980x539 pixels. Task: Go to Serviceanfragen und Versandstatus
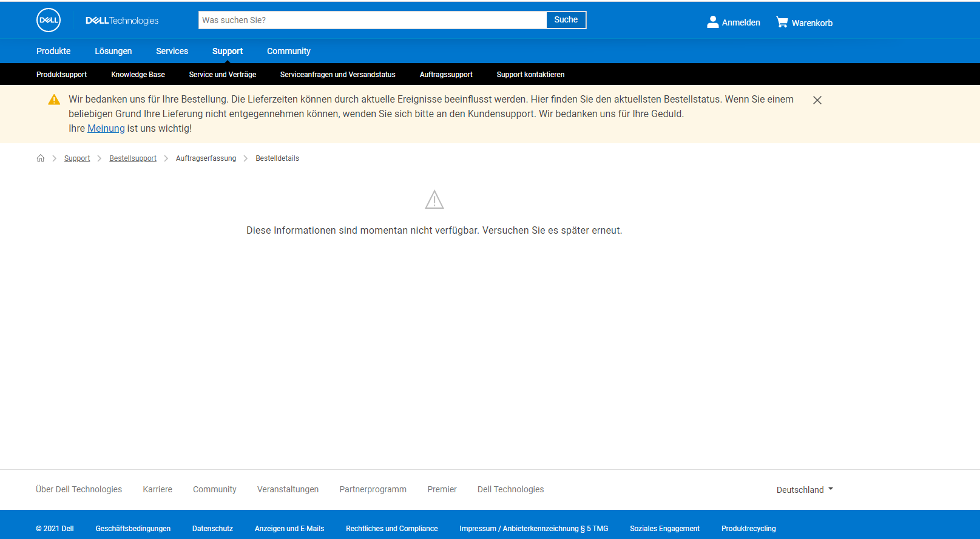[337, 75]
